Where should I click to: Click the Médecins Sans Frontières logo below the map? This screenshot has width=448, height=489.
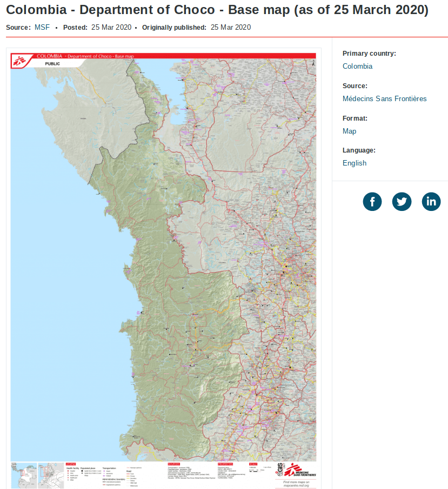click(x=300, y=470)
